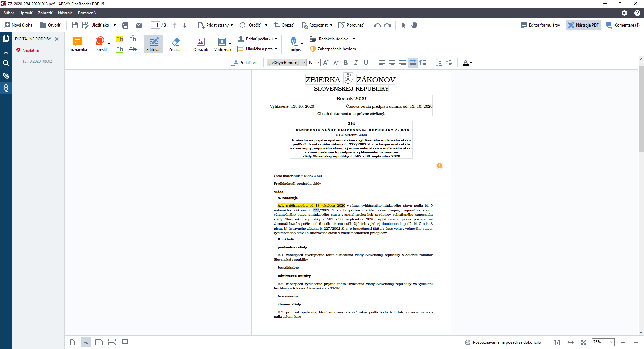
Task: Expand the Vodoznak options arrow
Action: coord(230,44)
